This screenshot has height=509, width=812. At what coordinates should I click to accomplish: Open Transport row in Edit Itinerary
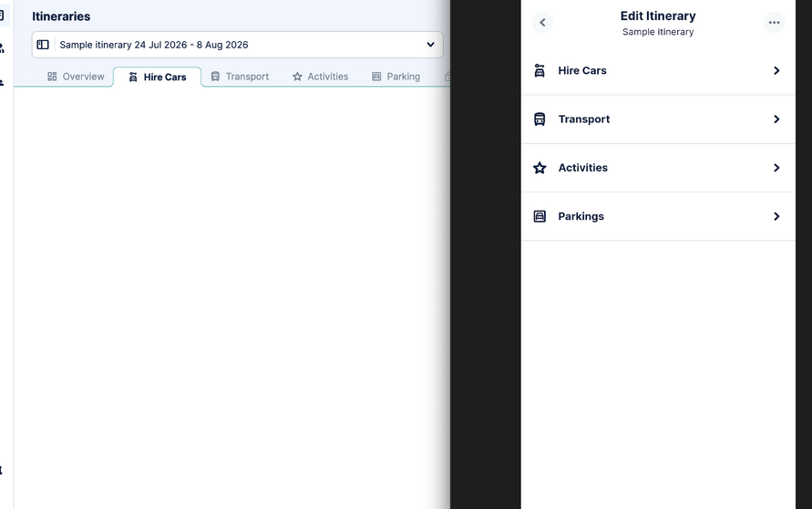click(658, 119)
